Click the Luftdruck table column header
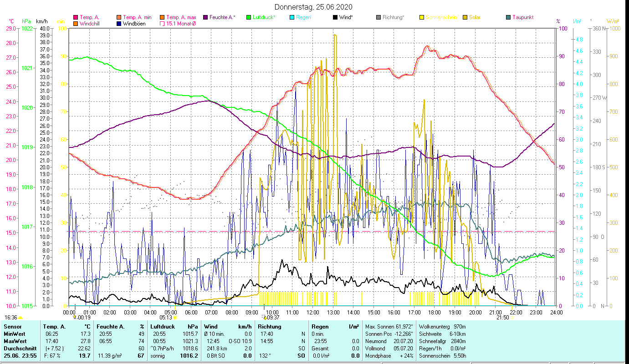 [x=163, y=327]
